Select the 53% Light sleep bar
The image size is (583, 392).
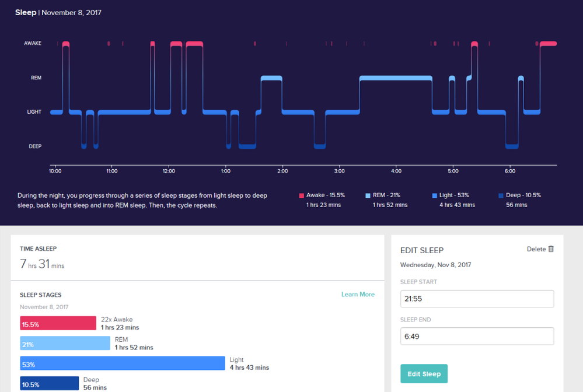click(123, 363)
